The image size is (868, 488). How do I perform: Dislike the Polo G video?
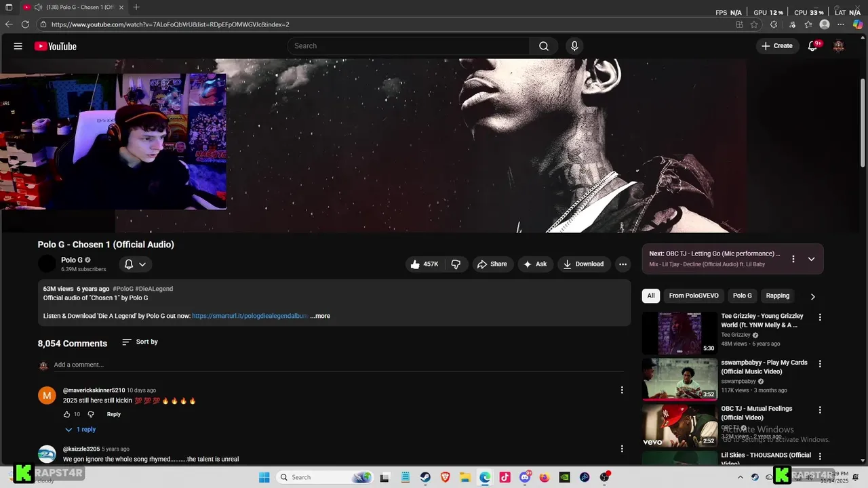pyautogui.click(x=456, y=264)
